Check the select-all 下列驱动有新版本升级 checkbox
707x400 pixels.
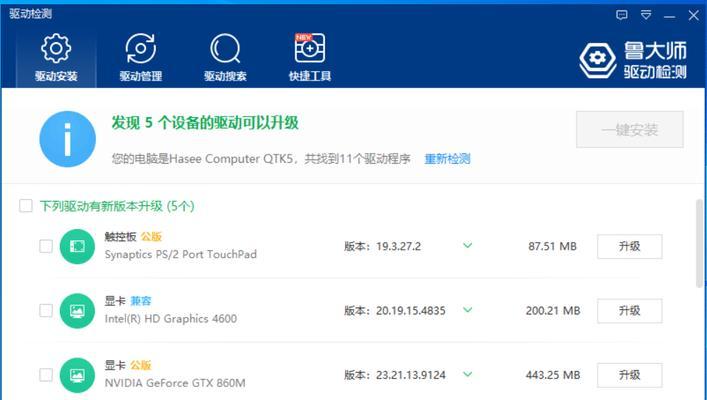(26, 206)
